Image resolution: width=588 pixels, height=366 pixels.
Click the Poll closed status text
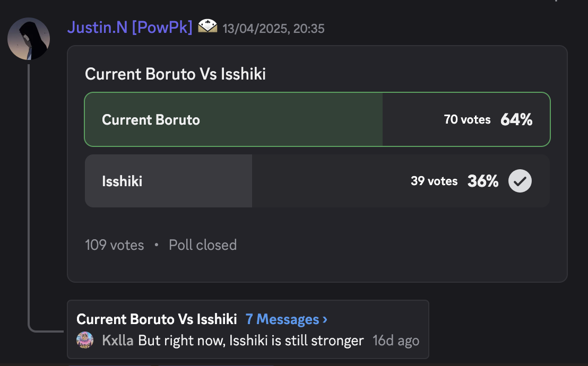(x=202, y=245)
